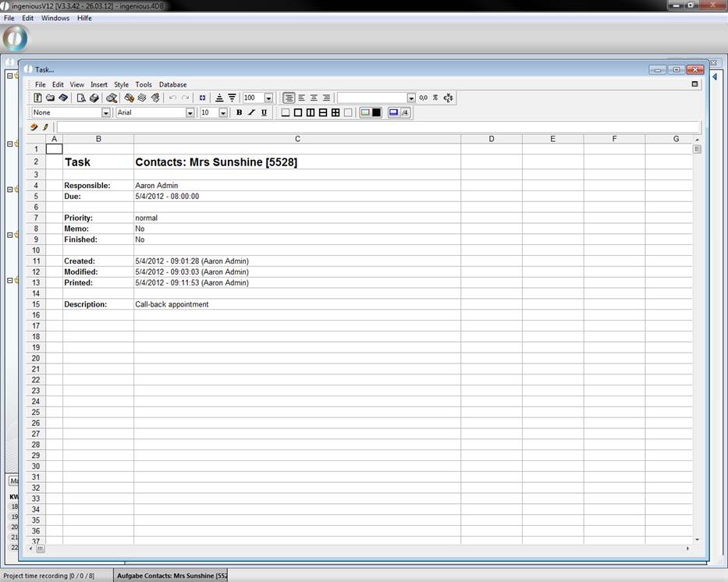Apply outer border to selection
This screenshot has height=582, width=728.
297,113
